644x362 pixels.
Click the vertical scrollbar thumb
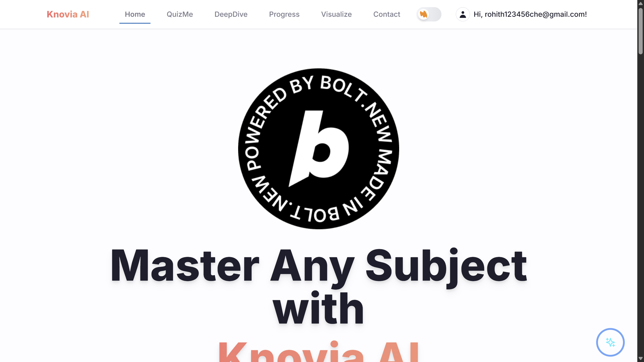640,31
